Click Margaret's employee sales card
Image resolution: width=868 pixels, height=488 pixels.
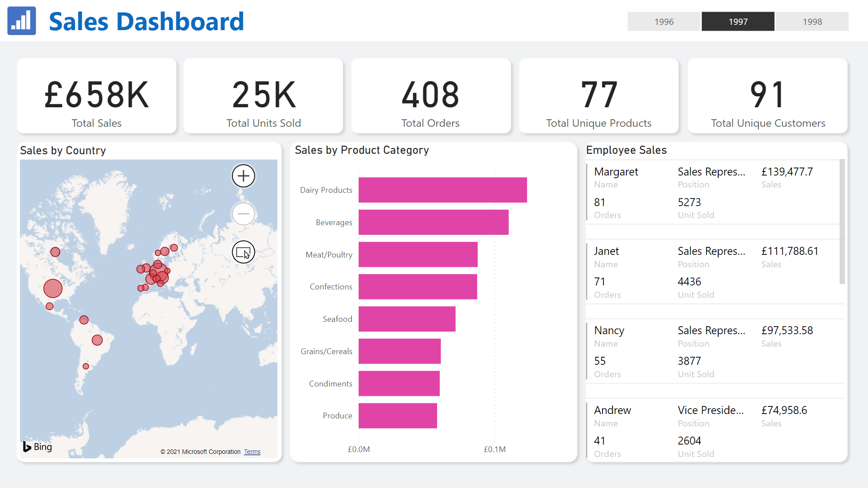712,193
